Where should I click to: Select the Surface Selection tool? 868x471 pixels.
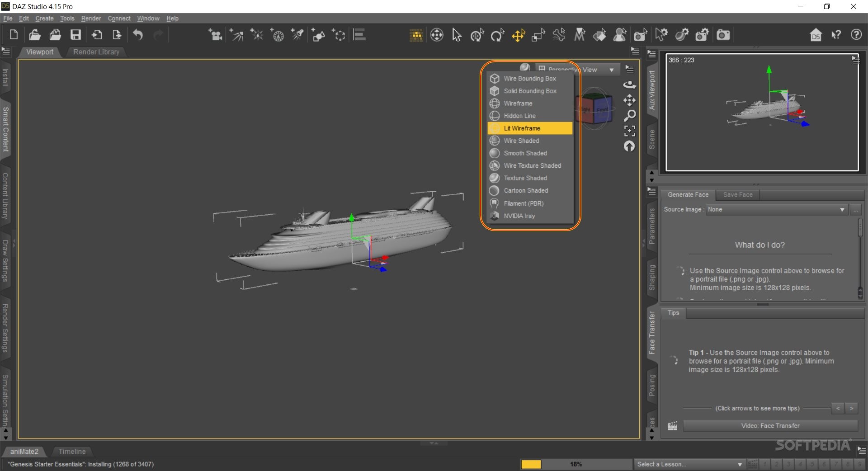599,35
